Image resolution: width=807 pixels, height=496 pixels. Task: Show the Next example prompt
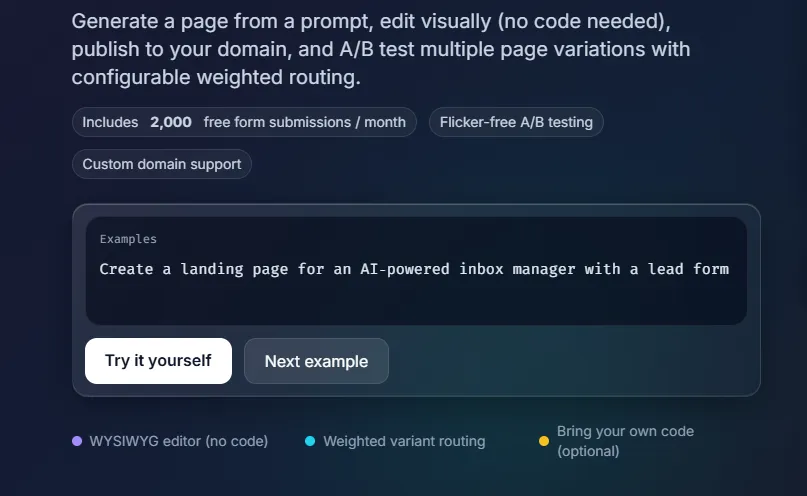coord(316,361)
